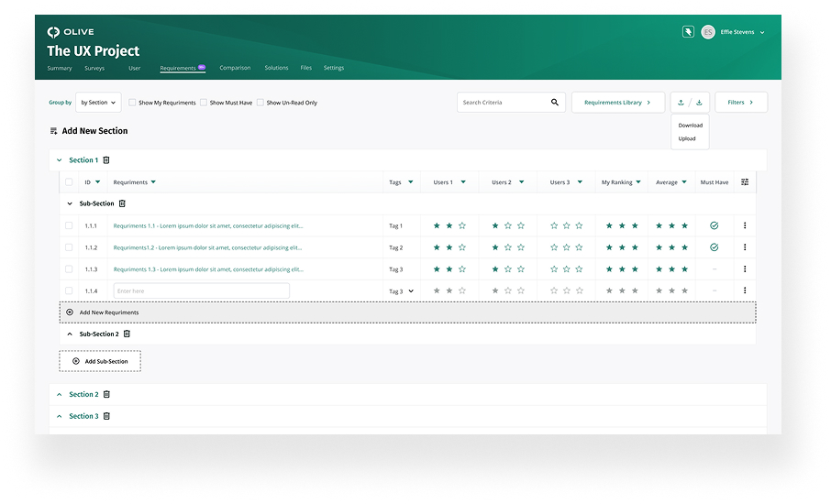Delete Section 1 with trash icon

[x=106, y=159]
